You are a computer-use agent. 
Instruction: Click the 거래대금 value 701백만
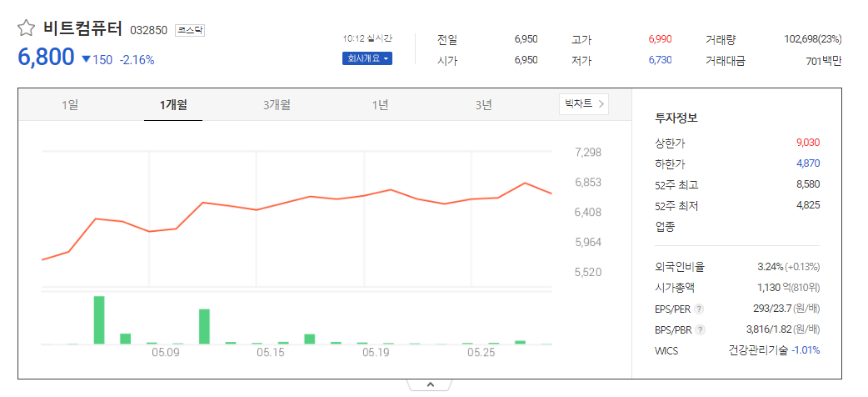pyautogui.click(x=824, y=61)
